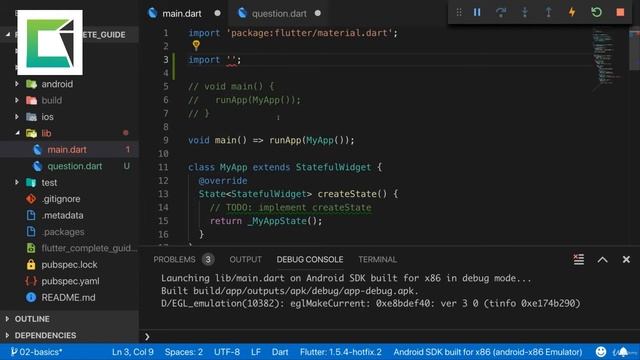This screenshot has width=640, height=360.
Task: Click the smiley feedback icon
Action: pyautogui.click(x=601, y=352)
